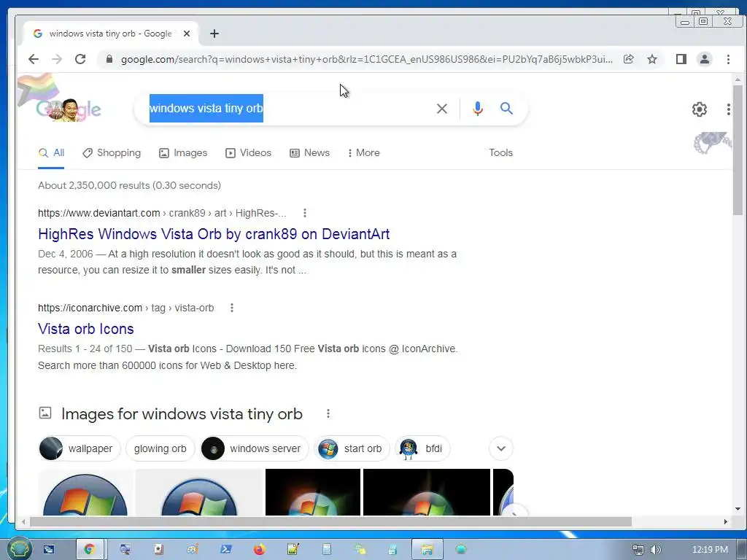Open PowerShell from the taskbar
The height and width of the screenshot is (560, 747).
(x=225, y=550)
